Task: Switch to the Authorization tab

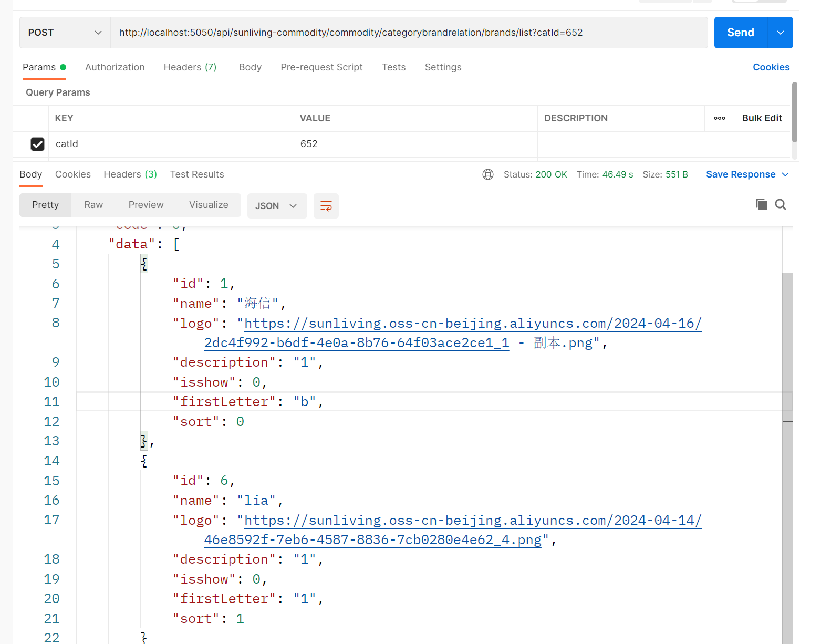Action: (x=115, y=67)
